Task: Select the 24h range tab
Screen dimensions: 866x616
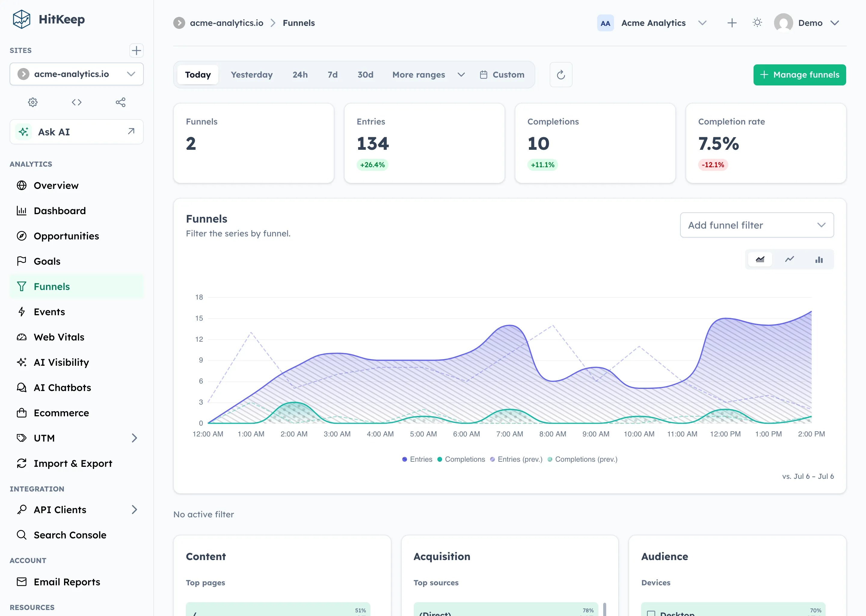Action: pos(300,75)
